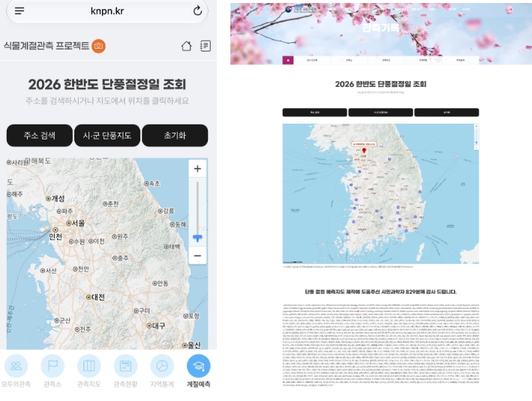Viewport: 532px width, 401px height.
Task: Click the zoom slider handle on desktop map
Action: point(476,143)
